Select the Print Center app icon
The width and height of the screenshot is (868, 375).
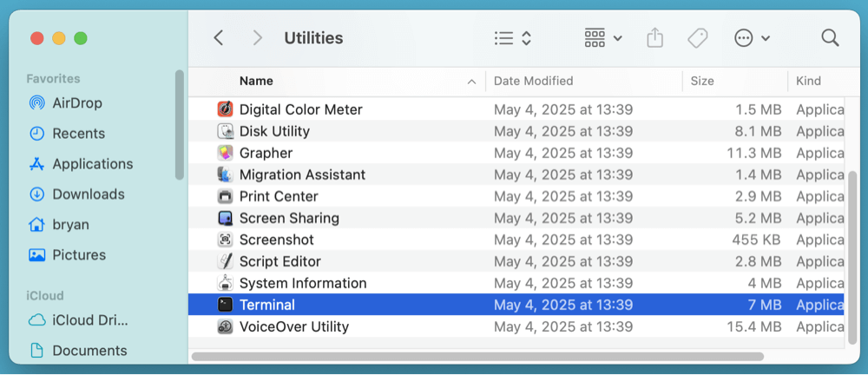(x=226, y=196)
